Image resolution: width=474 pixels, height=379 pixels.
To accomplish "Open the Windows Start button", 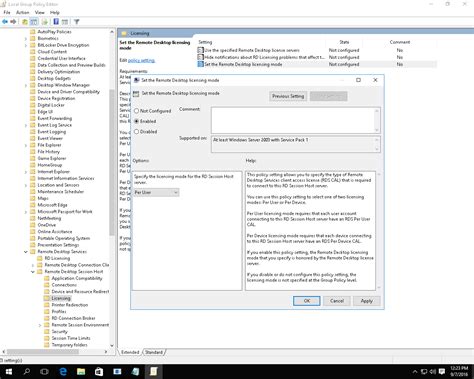I will click(9, 371).
